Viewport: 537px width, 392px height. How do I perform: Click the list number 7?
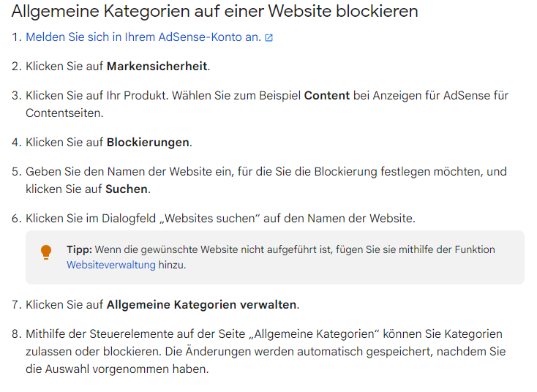click(x=15, y=304)
